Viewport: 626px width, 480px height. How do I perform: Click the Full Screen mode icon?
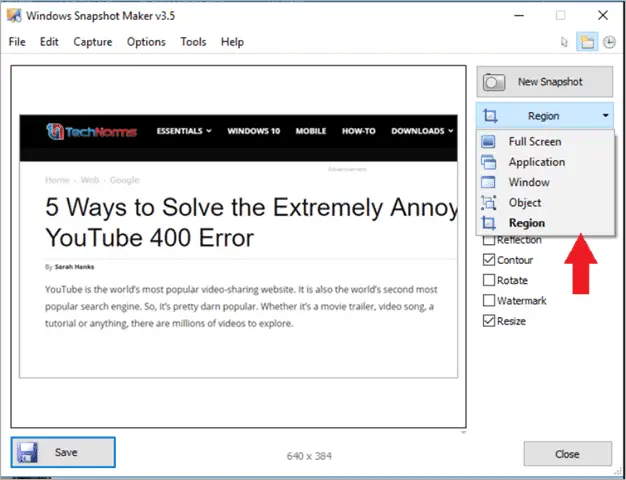tap(488, 141)
